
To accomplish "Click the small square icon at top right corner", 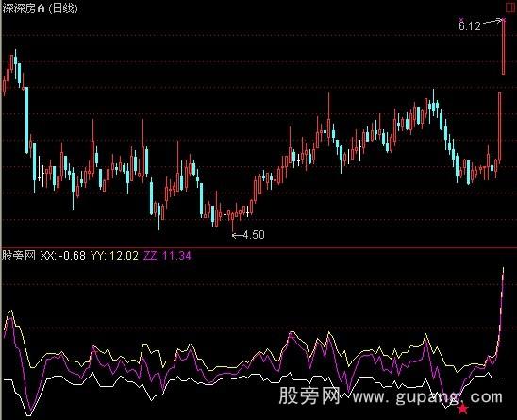I will click(510, 8).
